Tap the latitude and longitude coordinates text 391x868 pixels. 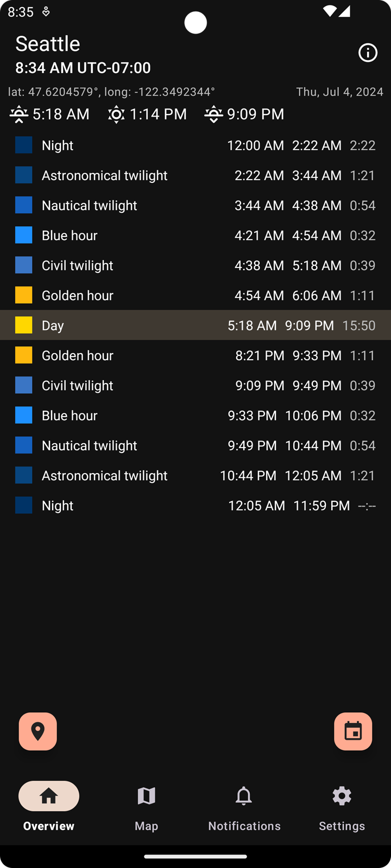(x=111, y=92)
